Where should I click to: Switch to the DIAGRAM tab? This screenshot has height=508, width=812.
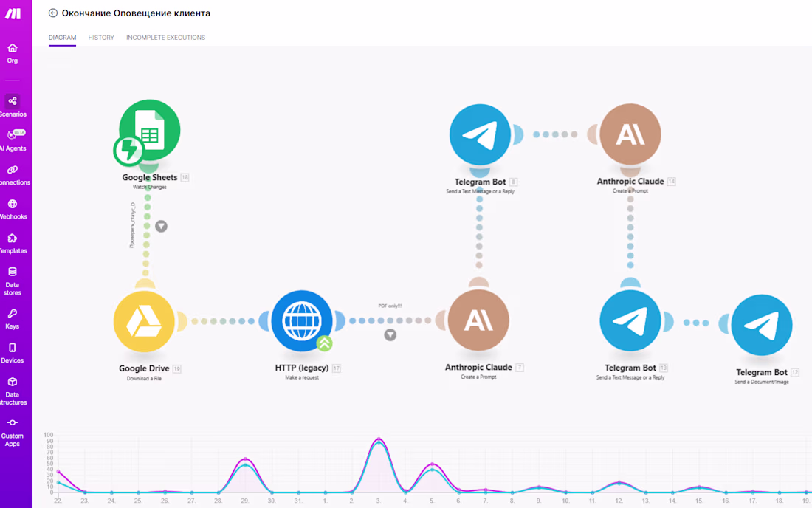tap(62, 37)
